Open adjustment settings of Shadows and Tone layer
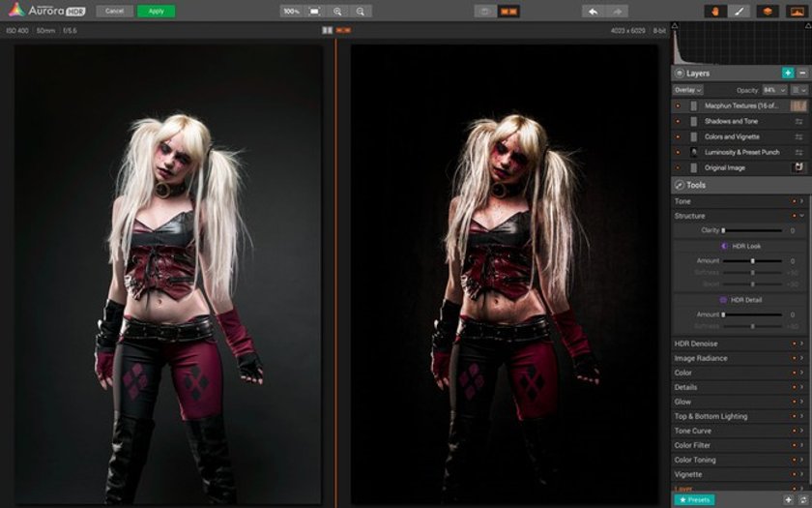Viewport: 812px width, 508px height. [x=798, y=121]
